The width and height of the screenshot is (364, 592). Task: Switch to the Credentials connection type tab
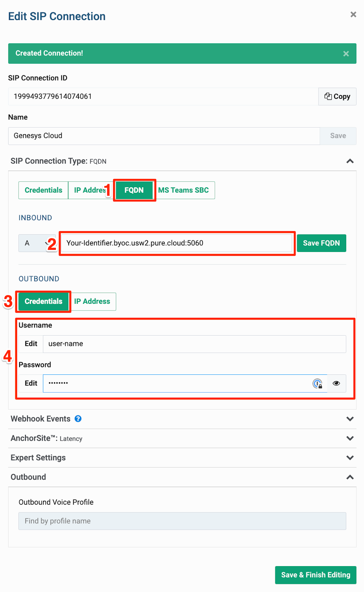[43, 190]
